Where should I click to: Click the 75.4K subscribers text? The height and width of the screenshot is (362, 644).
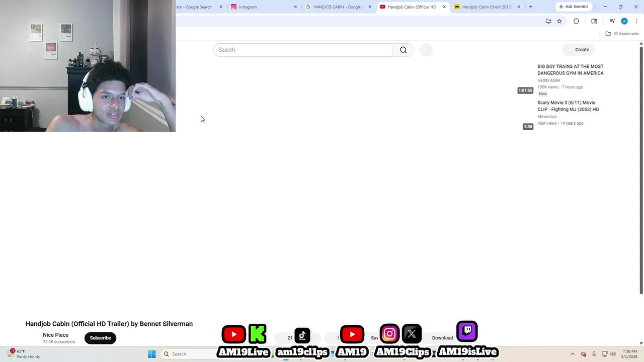(59, 342)
